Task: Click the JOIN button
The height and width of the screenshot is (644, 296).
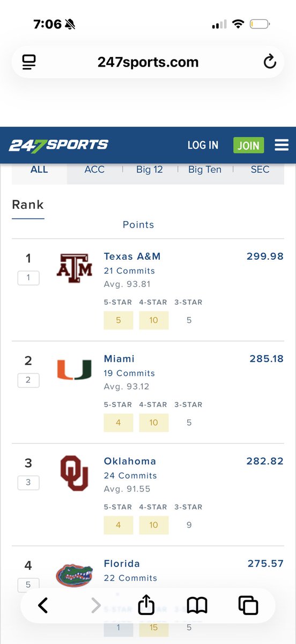Action: coord(248,145)
